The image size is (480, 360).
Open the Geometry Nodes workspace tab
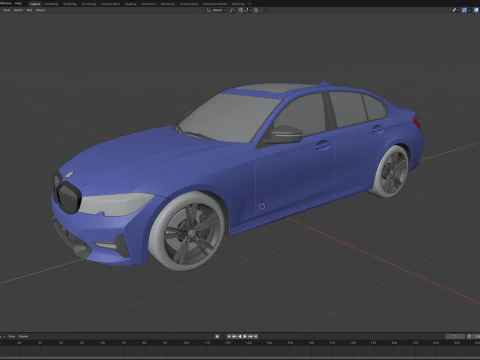click(x=215, y=4)
